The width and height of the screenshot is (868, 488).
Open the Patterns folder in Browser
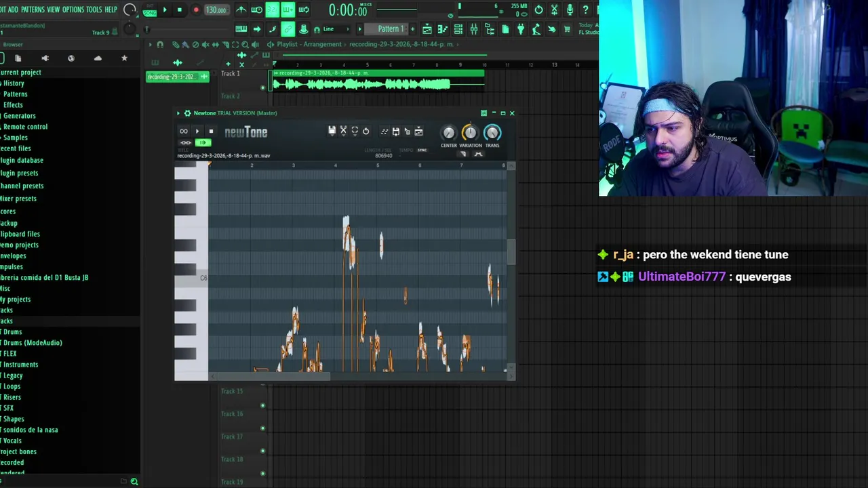click(x=15, y=94)
